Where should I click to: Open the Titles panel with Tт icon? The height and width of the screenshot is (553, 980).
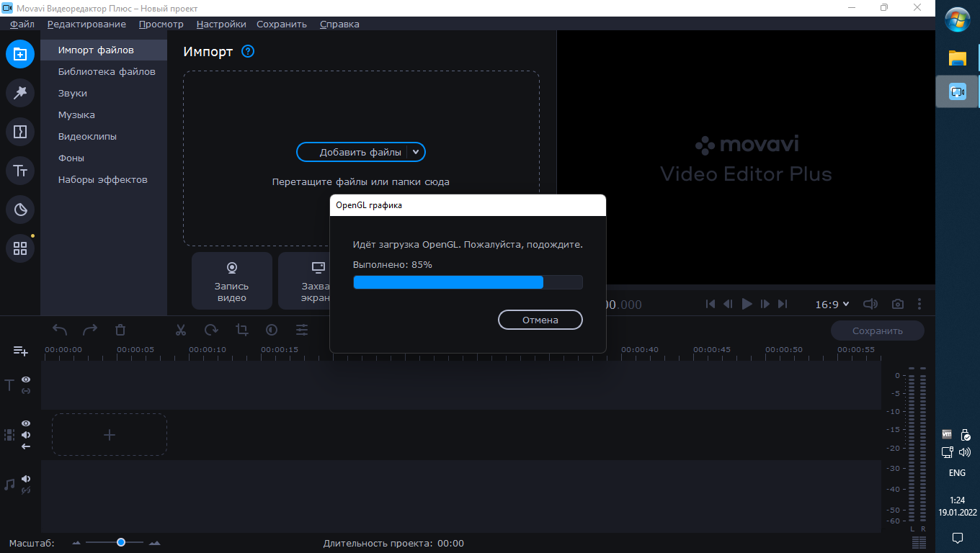coord(20,171)
